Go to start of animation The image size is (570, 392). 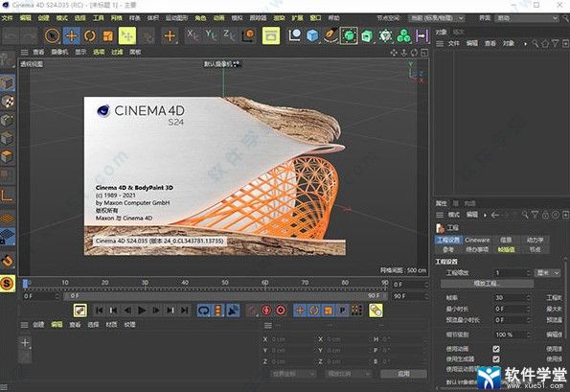(x=99, y=311)
